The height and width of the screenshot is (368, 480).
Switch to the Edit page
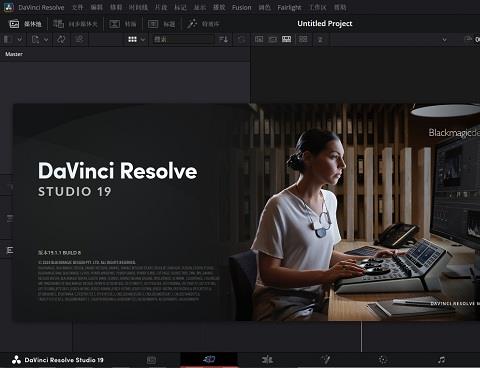click(267, 360)
